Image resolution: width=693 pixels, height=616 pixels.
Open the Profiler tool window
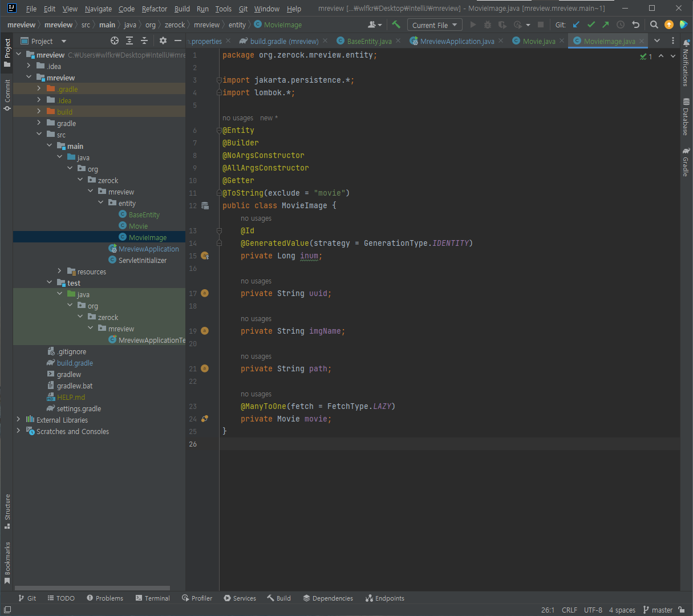pyautogui.click(x=197, y=598)
